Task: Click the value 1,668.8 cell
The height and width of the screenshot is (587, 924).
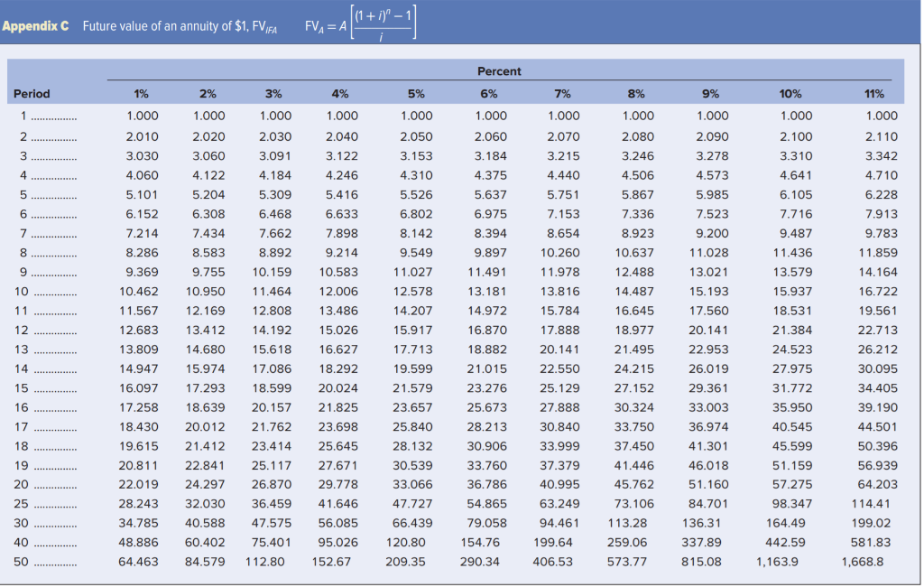Action: tap(862, 563)
